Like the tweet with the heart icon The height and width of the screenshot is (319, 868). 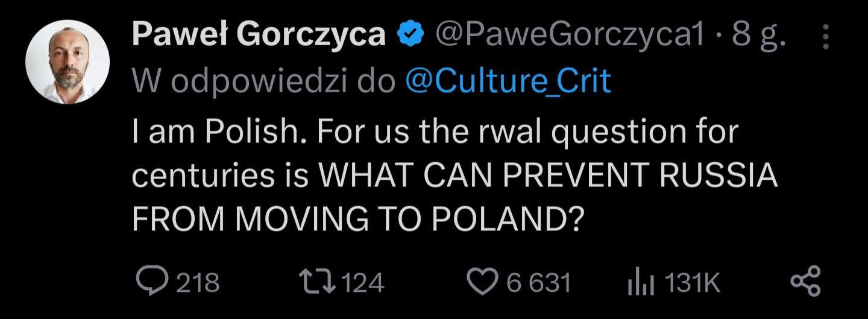482,282
